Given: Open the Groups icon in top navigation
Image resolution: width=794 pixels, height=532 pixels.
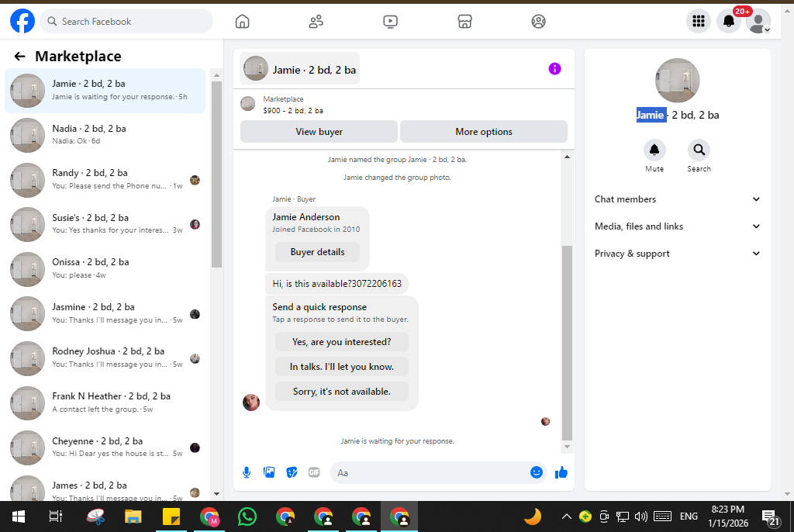Looking at the screenshot, I should (x=538, y=21).
